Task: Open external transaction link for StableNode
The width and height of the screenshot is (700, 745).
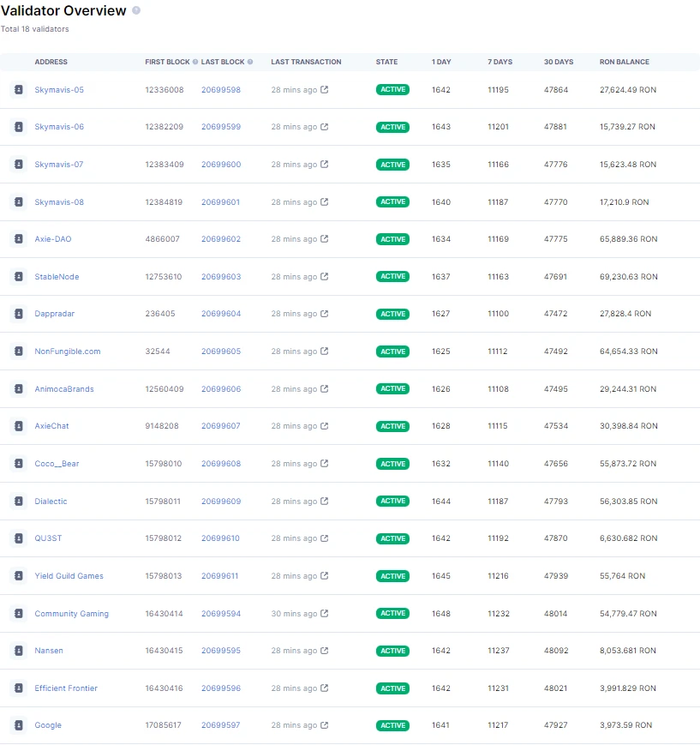Action: (x=325, y=277)
